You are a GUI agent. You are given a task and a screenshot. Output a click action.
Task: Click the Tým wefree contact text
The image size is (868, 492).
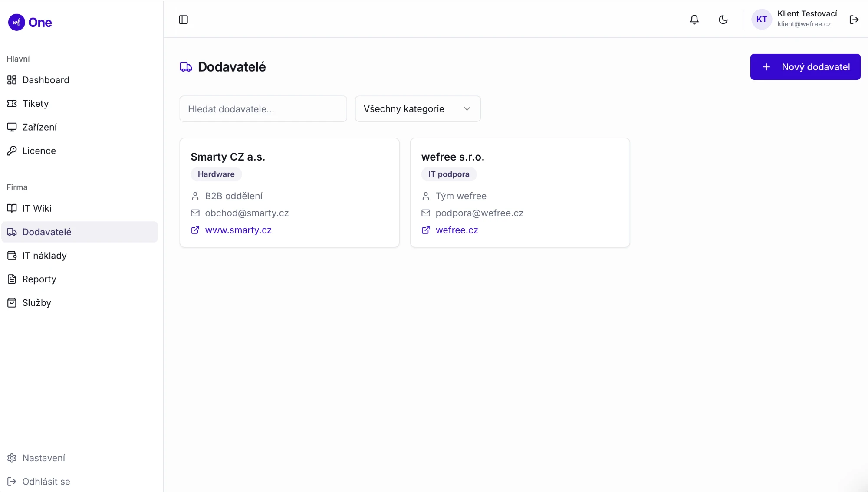(x=461, y=196)
